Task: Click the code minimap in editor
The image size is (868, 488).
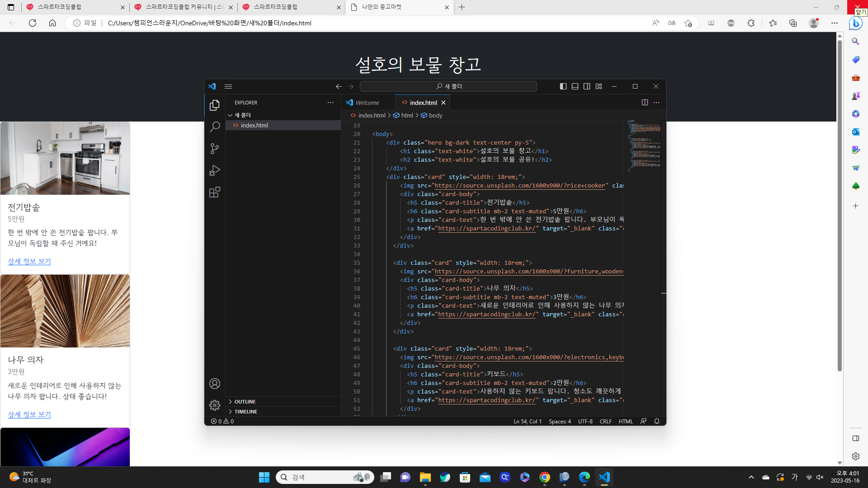Action: pos(644,145)
